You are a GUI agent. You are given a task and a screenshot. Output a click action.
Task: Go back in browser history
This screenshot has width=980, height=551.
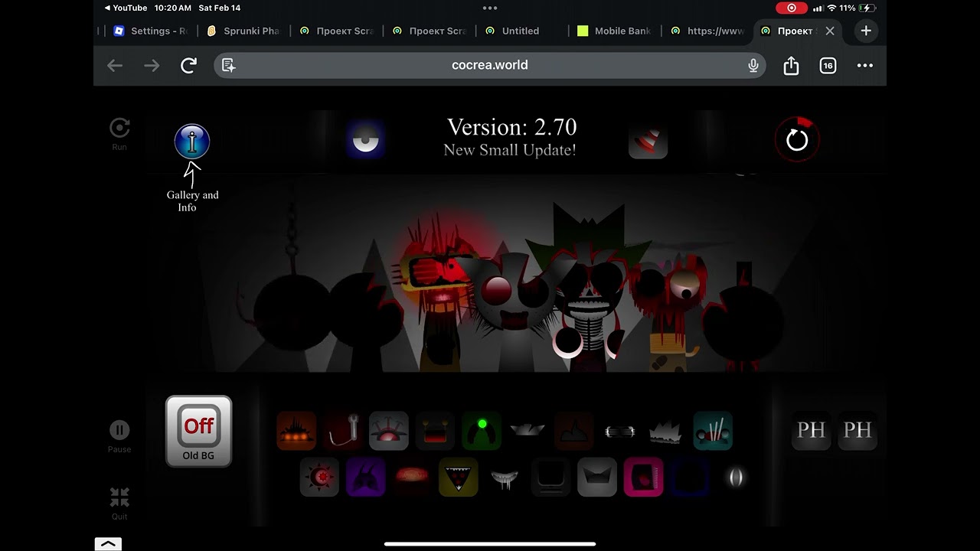point(115,66)
